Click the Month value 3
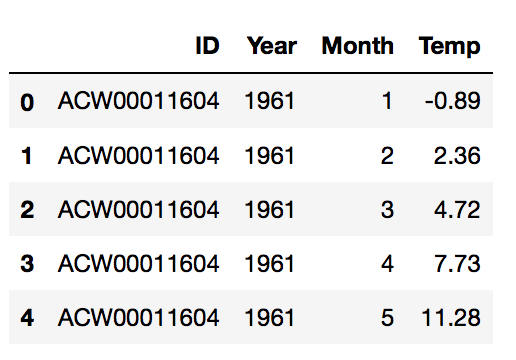Viewport: 516px width, 360px height. (387, 210)
